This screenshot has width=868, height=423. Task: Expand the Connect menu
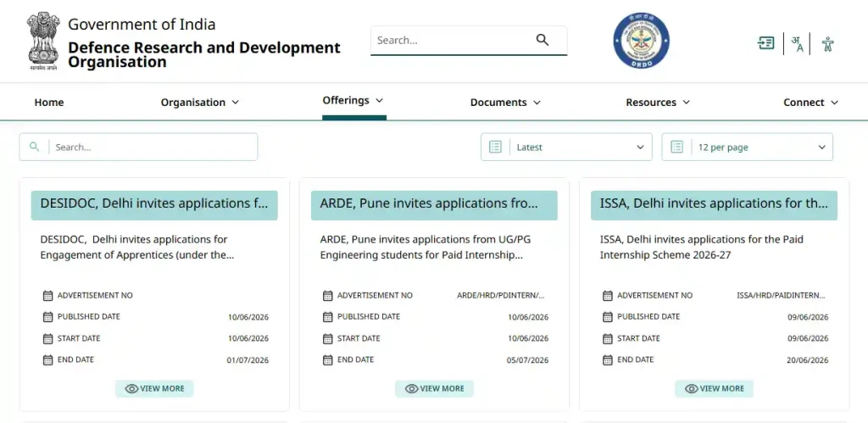(810, 103)
